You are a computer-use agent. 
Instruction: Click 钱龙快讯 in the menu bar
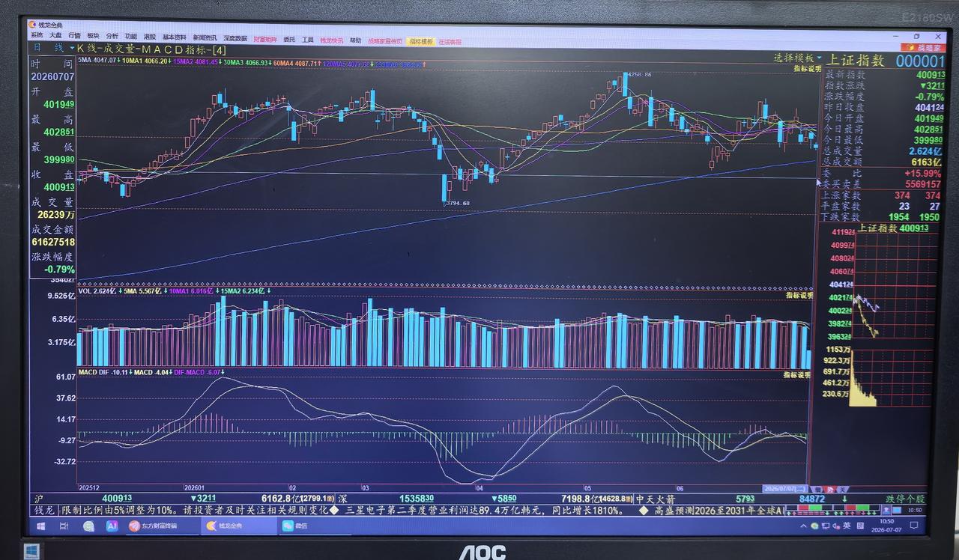pos(331,40)
